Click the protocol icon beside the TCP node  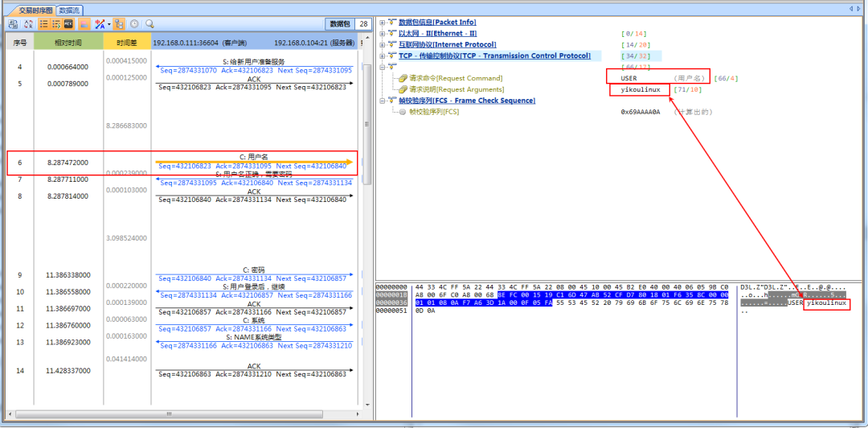point(392,56)
